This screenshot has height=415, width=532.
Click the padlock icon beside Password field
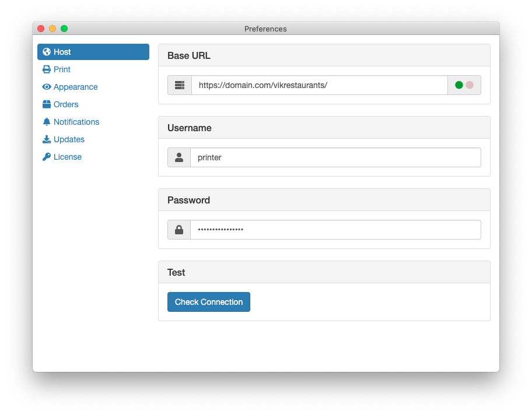point(179,230)
